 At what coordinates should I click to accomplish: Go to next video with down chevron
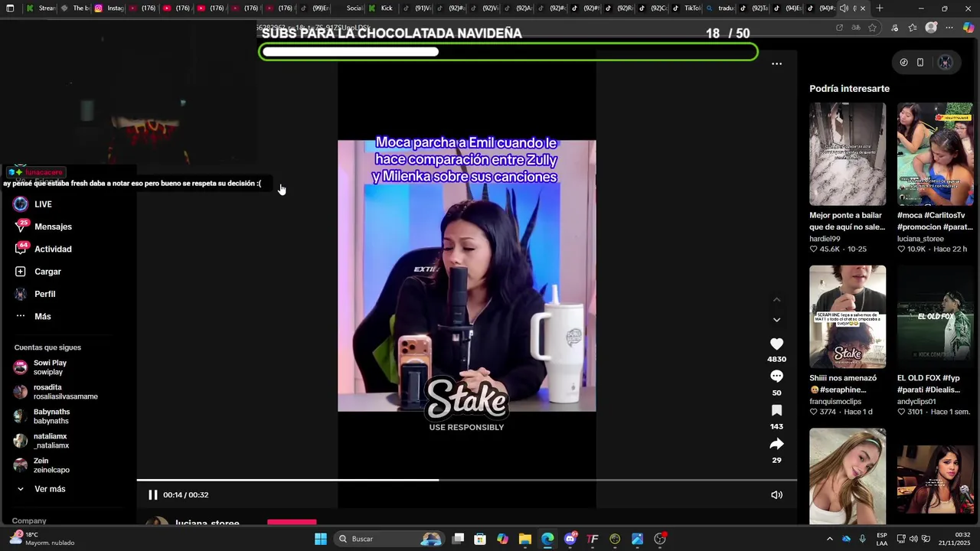pyautogui.click(x=776, y=320)
